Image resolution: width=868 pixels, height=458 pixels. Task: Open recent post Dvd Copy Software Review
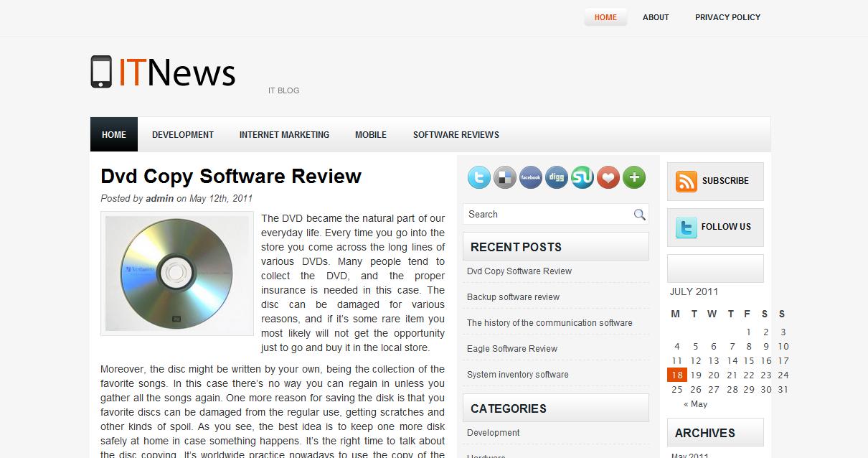coord(519,271)
